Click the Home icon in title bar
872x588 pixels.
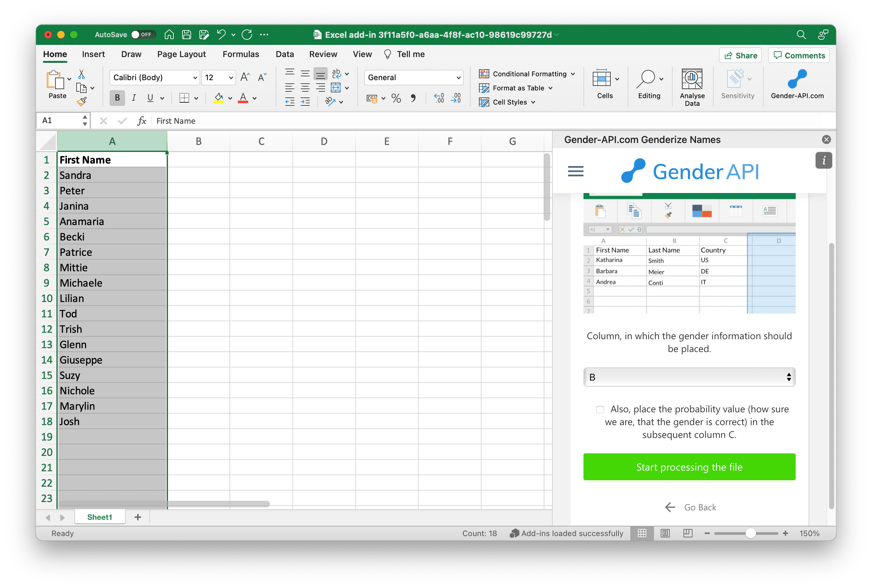click(169, 35)
